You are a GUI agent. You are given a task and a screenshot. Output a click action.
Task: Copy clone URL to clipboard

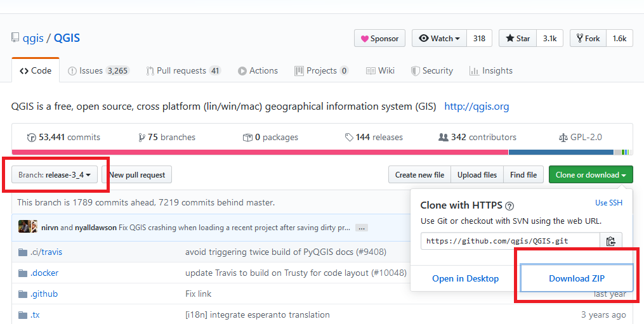(610, 241)
